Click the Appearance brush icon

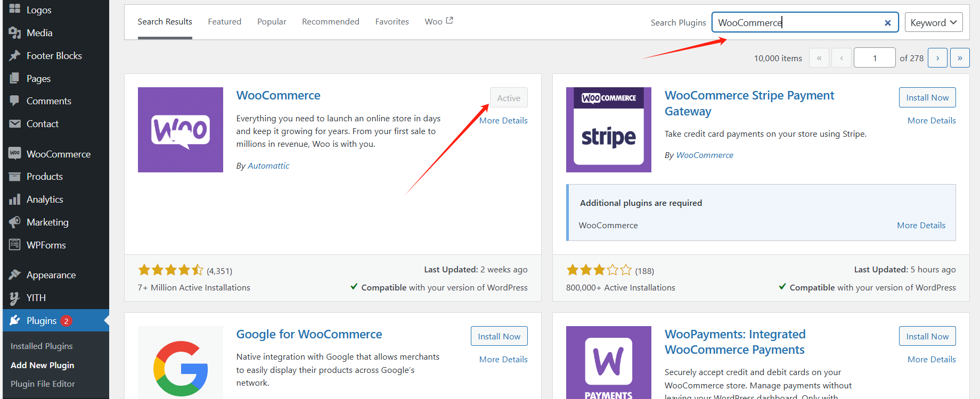tap(15, 275)
